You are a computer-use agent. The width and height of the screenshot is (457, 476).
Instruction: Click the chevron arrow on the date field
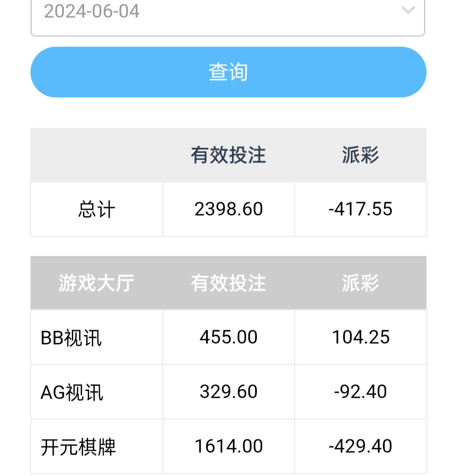coord(408,10)
